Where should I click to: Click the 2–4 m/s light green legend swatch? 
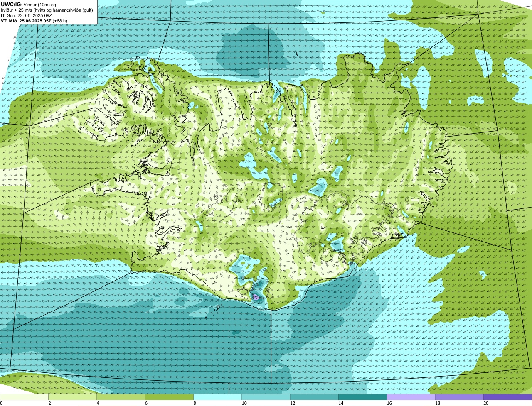73,397
